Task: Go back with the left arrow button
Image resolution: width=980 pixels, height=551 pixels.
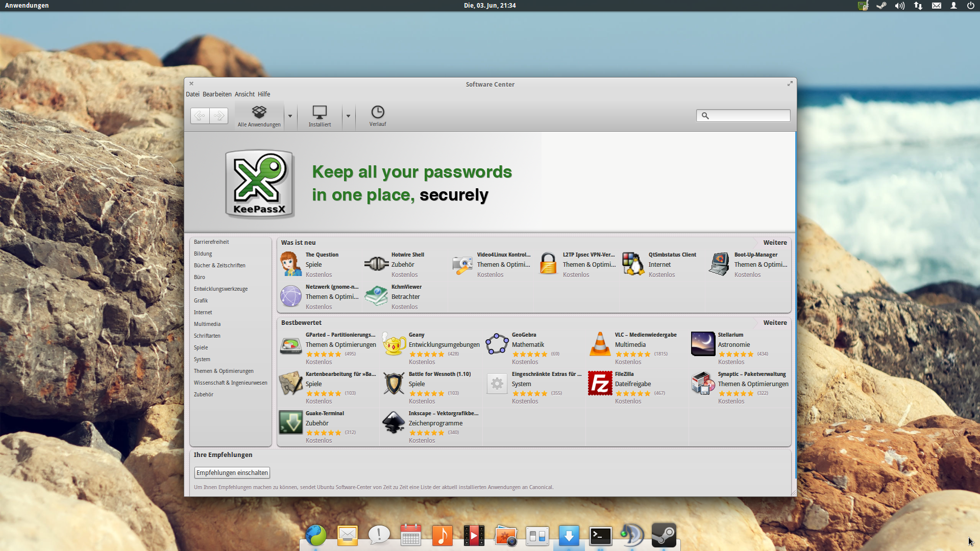Action: tap(200, 116)
